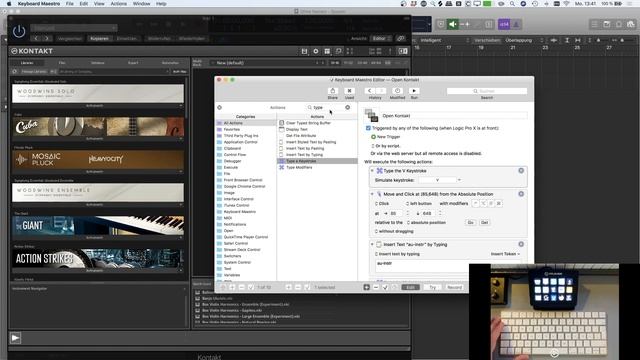This screenshot has height=360, width=640.
Task: Run the macro with the Run icon
Action: tap(414, 91)
